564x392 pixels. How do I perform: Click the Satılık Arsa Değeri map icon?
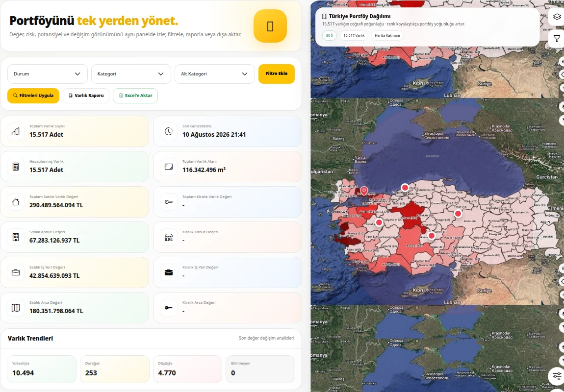click(16, 308)
